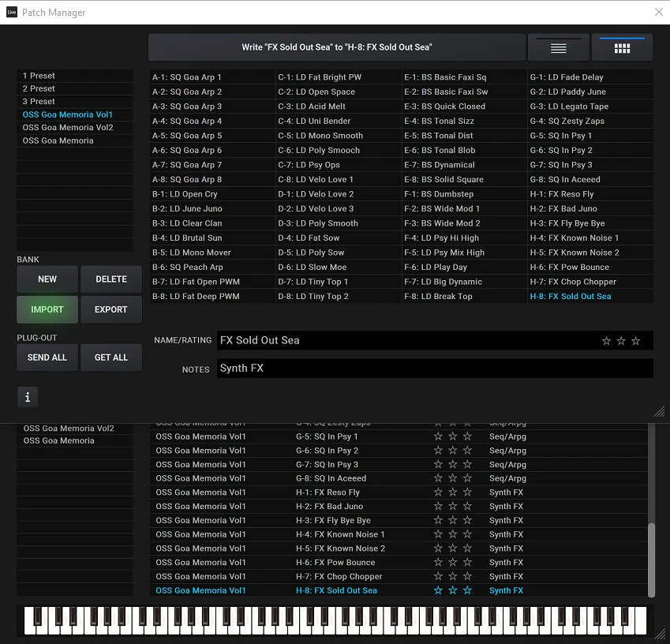Rate H-1: FX Reso Fly row one star

(x=438, y=492)
